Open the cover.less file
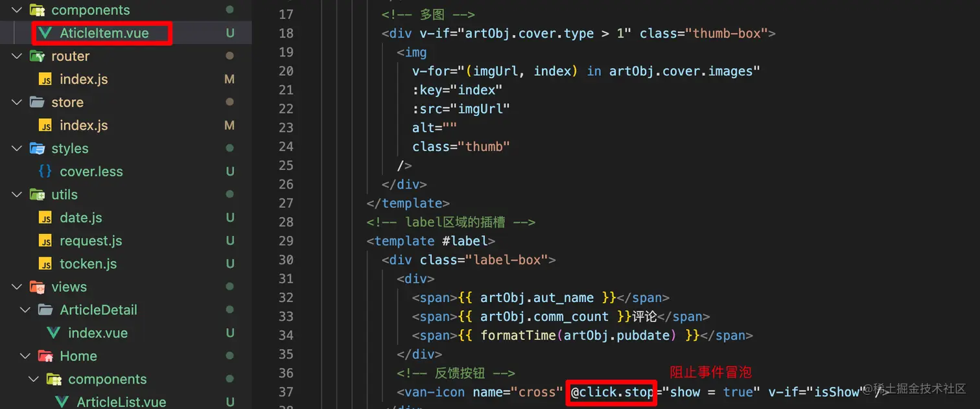This screenshot has width=980, height=409. coord(91,171)
